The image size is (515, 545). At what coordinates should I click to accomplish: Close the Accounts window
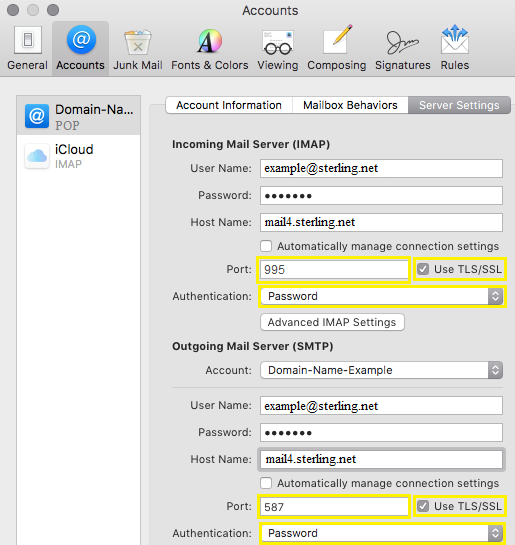pyautogui.click(x=13, y=10)
